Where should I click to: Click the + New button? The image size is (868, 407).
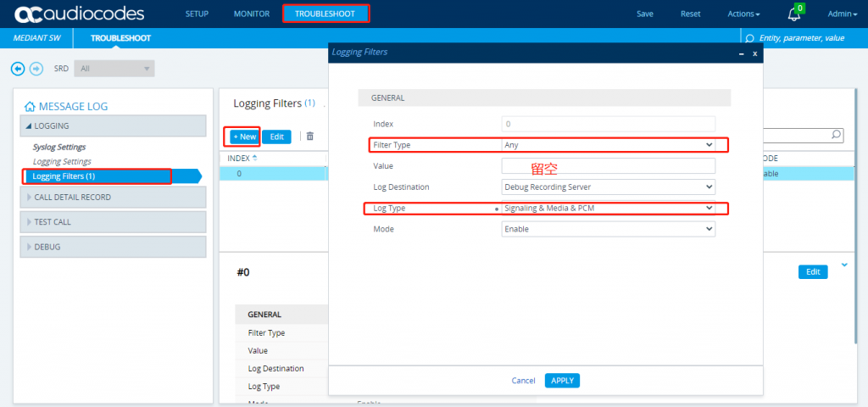coord(244,137)
